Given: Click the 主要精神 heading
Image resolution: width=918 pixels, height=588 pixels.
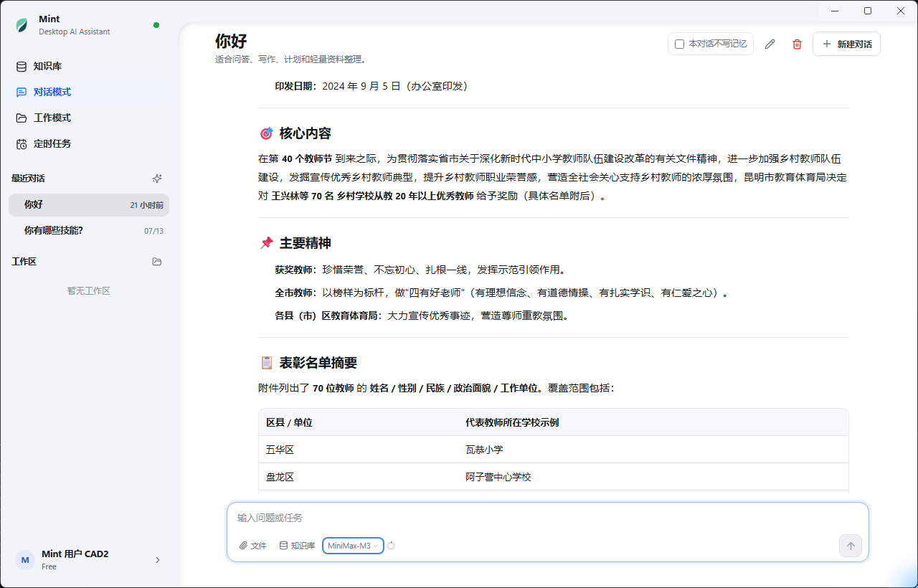Looking at the screenshot, I should [x=306, y=243].
